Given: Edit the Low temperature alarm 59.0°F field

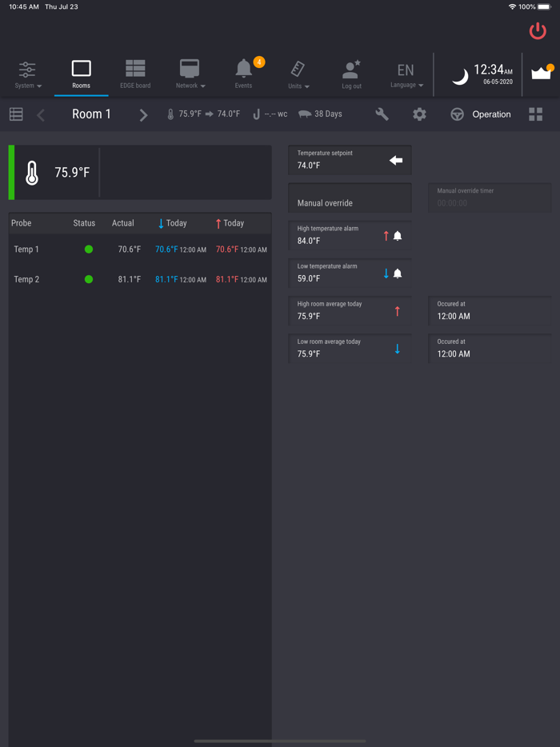Looking at the screenshot, I should [x=350, y=273].
